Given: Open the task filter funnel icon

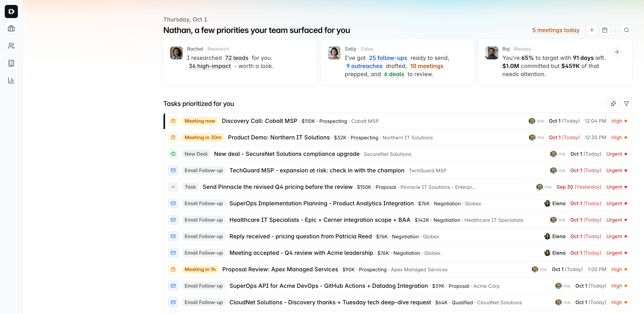Looking at the screenshot, I should [x=626, y=104].
